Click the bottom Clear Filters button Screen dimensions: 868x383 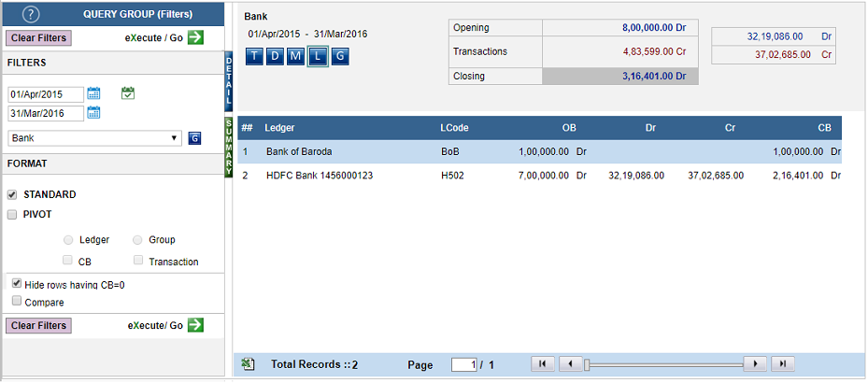pos(38,325)
